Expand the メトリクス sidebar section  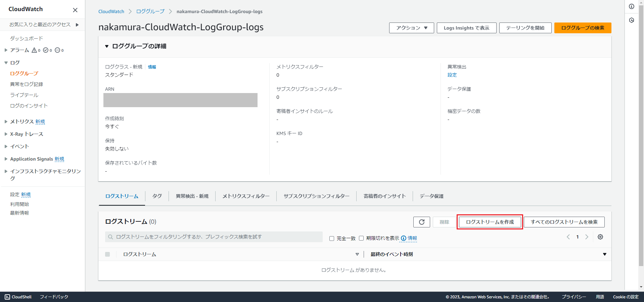pyautogui.click(x=6, y=122)
